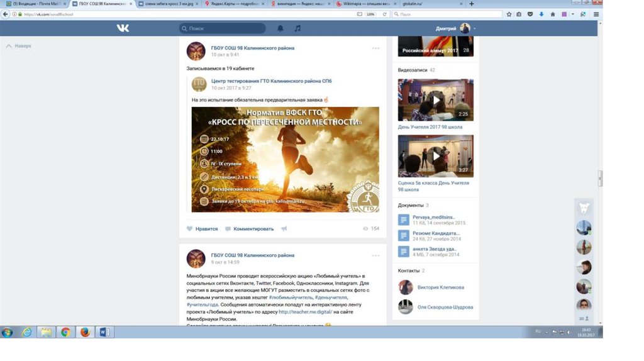
Task: Bookmark page with the browser star icon
Action: 509,14
